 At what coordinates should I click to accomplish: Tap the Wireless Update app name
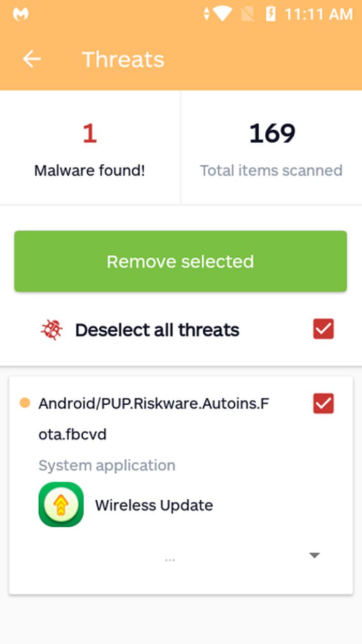[x=154, y=505]
